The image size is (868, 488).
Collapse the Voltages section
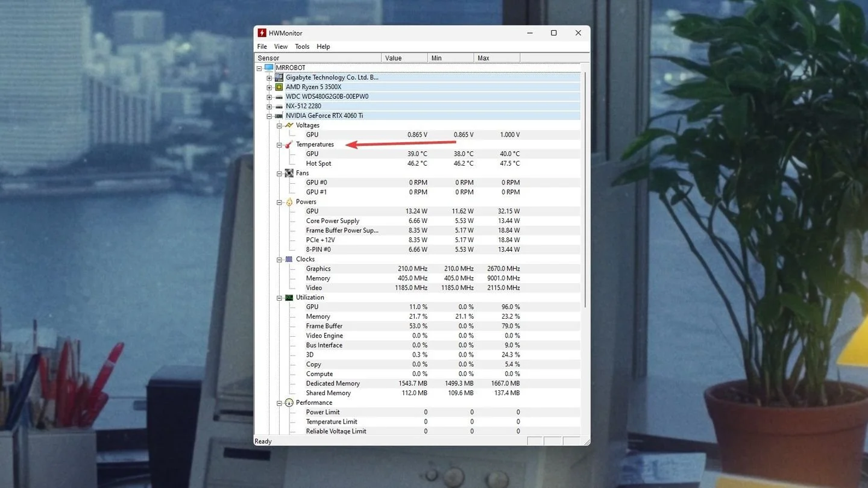click(x=280, y=125)
